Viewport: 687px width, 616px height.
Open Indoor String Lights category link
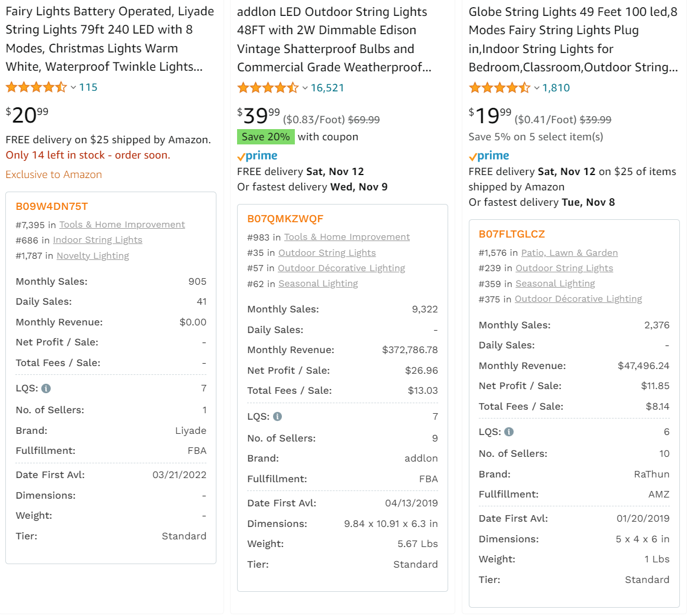(x=98, y=240)
